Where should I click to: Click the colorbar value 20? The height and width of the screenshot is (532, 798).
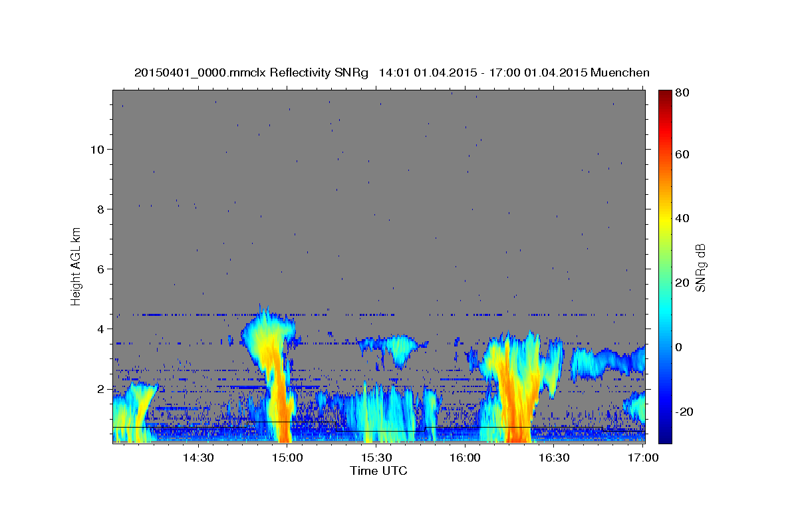pos(682,283)
